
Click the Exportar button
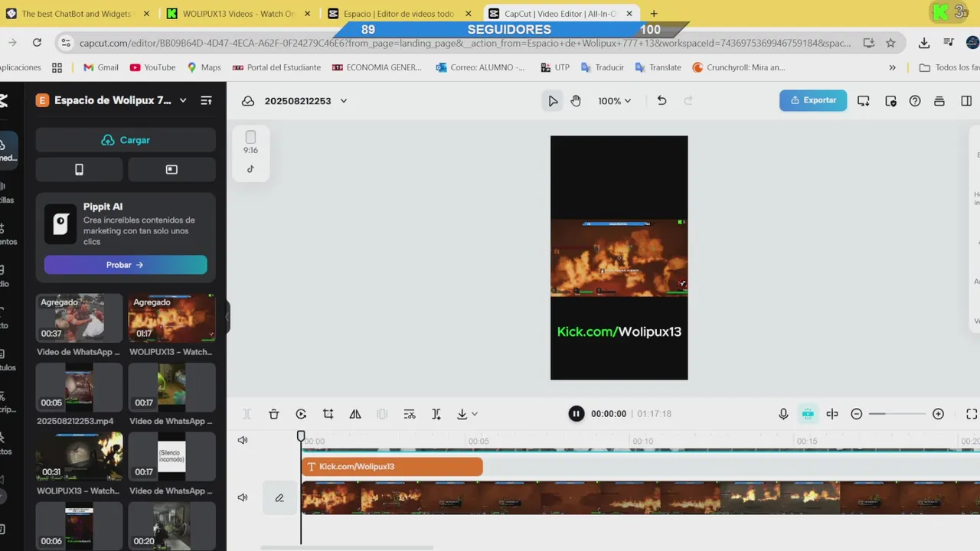813,100
